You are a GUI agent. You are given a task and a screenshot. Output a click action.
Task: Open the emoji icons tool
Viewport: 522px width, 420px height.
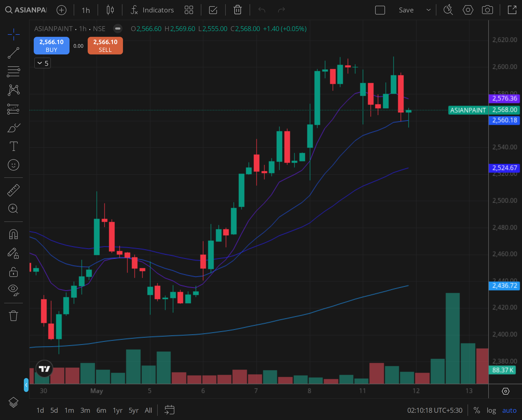[x=13, y=165]
